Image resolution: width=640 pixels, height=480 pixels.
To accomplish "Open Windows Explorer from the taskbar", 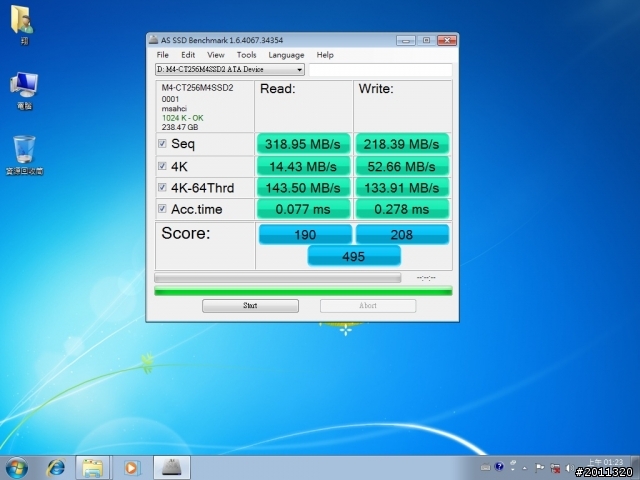I will coord(93,468).
